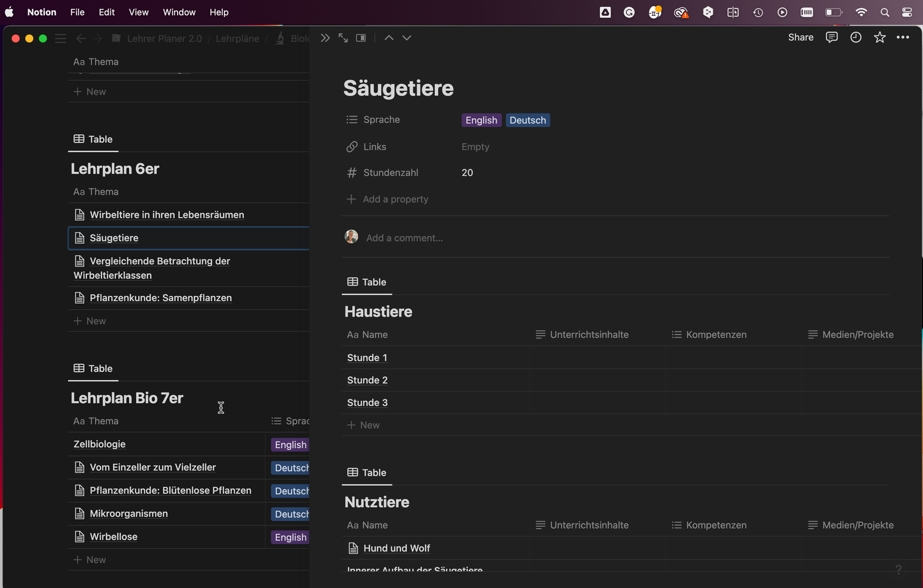
Task: Click the purple English tag in Sprache
Action: (x=481, y=120)
